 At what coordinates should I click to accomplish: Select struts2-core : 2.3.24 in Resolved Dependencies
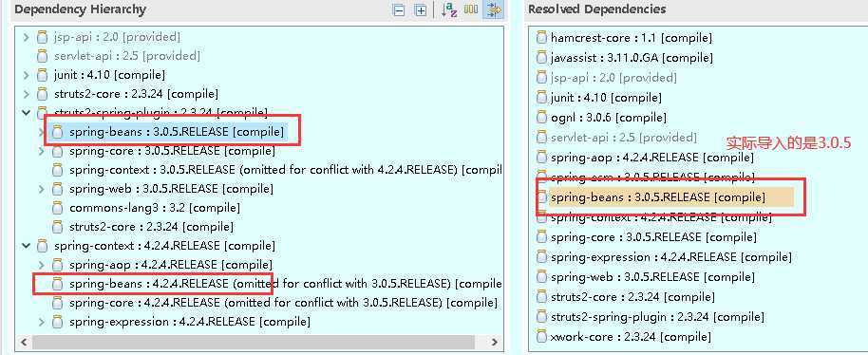(632, 296)
